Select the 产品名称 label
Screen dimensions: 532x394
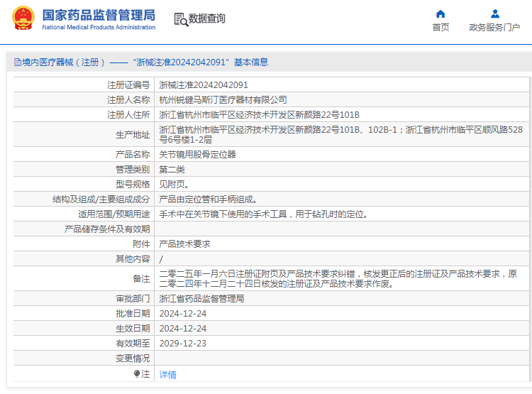pos(133,155)
